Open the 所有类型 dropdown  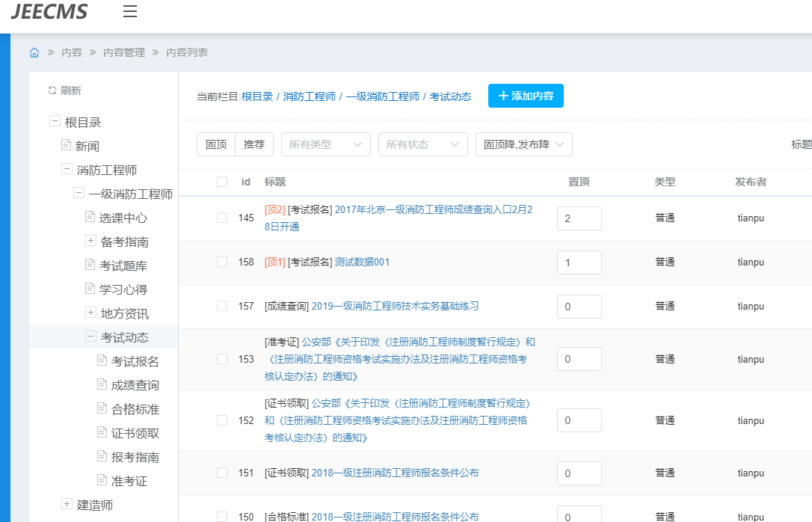pyautogui.click(x=325, y=144)
